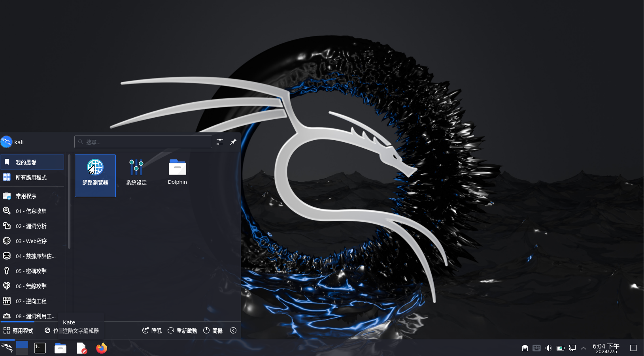Switch to the first virtual desktop in pager
This screenshot has height=356, width=644.
coord(22,344)
